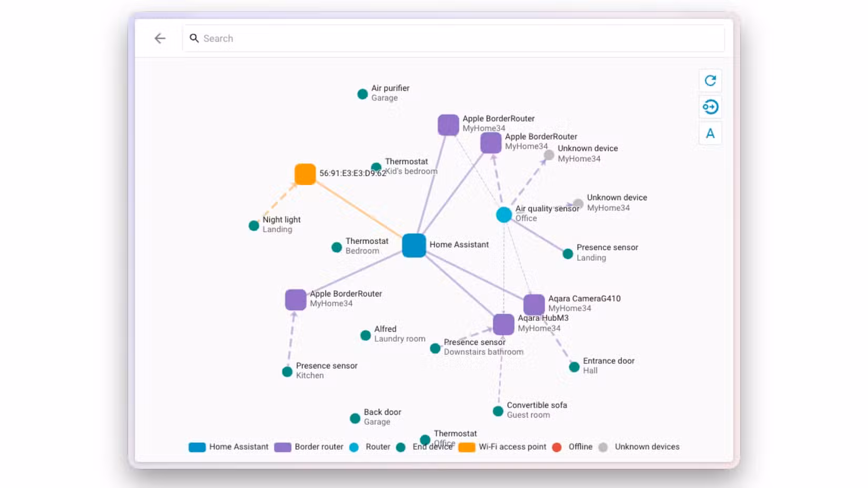Click the 'Air purifier' label text
Viewport: 868px width, 488px height.
(x=390, y=88)
